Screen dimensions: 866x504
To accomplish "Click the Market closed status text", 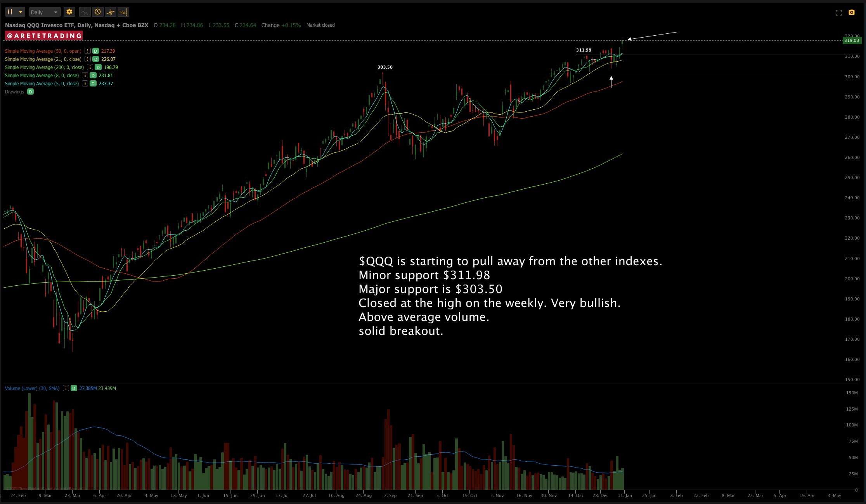I will click(320, 25).
